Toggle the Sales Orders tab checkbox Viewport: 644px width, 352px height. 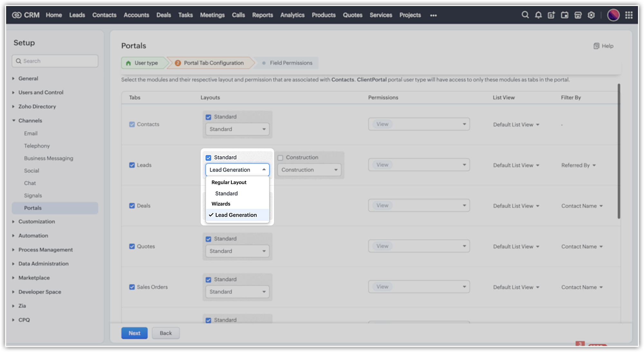click(132, 287)
